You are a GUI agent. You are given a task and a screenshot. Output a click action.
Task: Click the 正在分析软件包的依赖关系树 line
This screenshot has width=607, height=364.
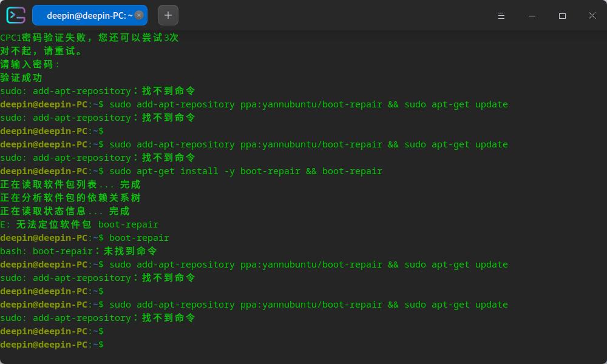tap(73, 197)
